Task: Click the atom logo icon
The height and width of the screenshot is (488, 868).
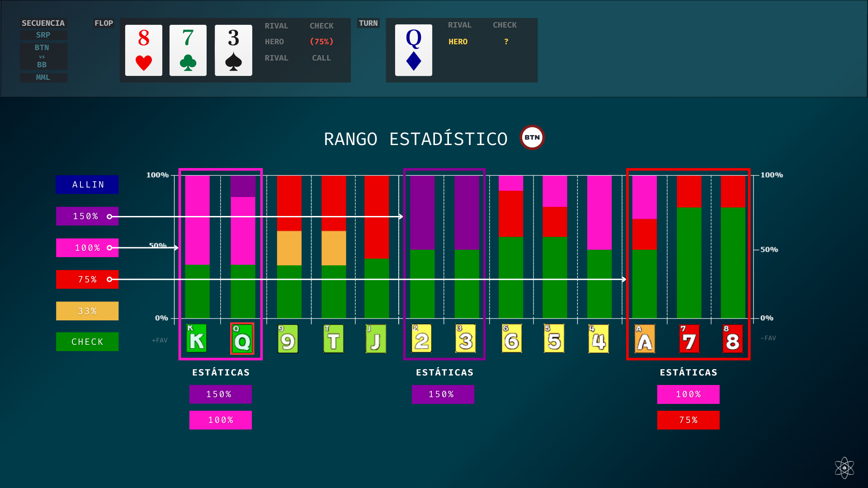Action: tap(844, 468)
